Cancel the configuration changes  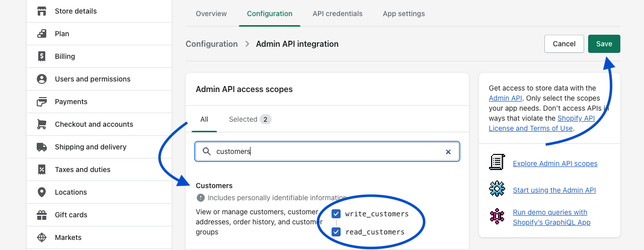pos(564,44)
